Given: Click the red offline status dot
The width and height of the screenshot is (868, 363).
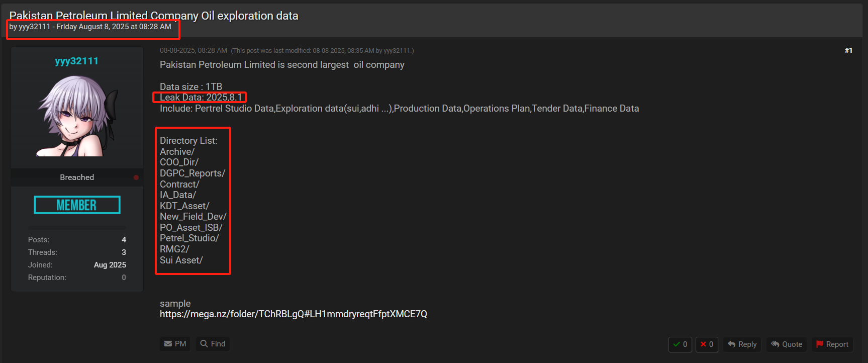Looking at the screenshot, I should 136,177.
